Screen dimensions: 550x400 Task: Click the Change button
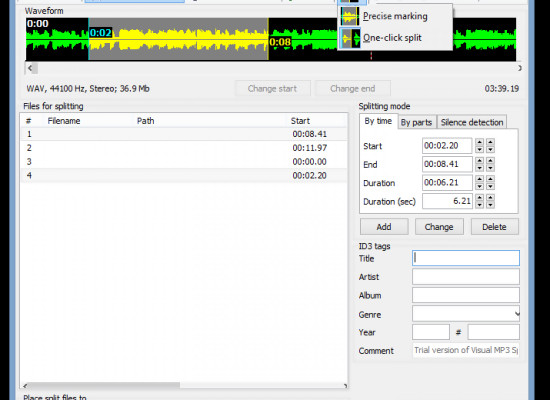439,227
